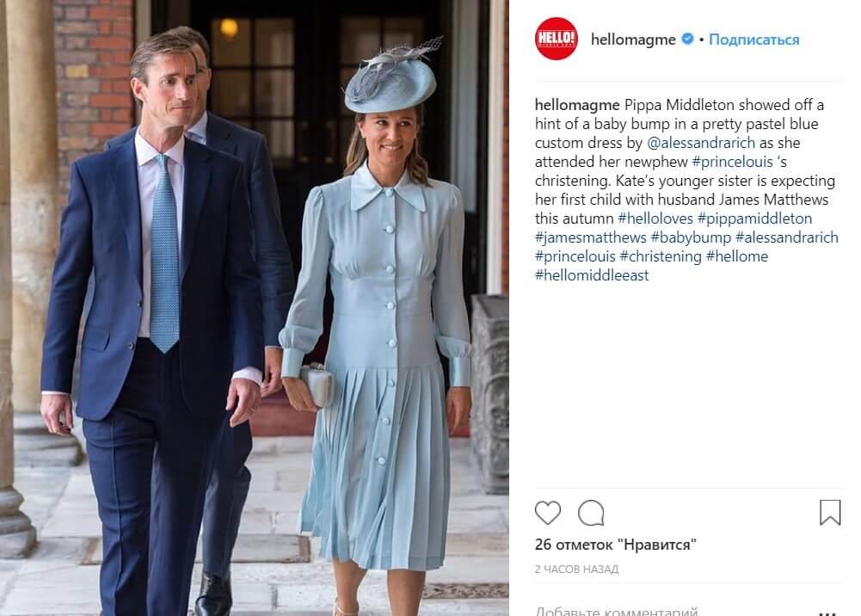Open the @alessandrarich mention link

click(x=701, y=143)
